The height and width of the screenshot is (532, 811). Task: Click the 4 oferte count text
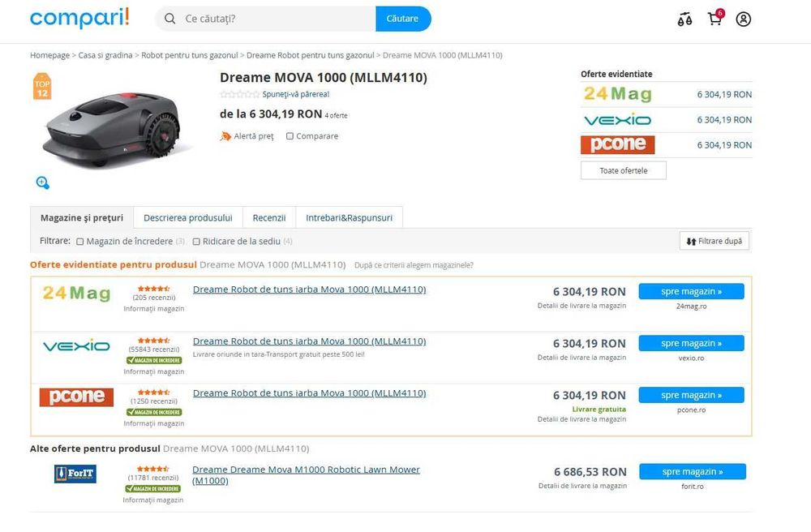pyautogui.click(x=337, y=116)
